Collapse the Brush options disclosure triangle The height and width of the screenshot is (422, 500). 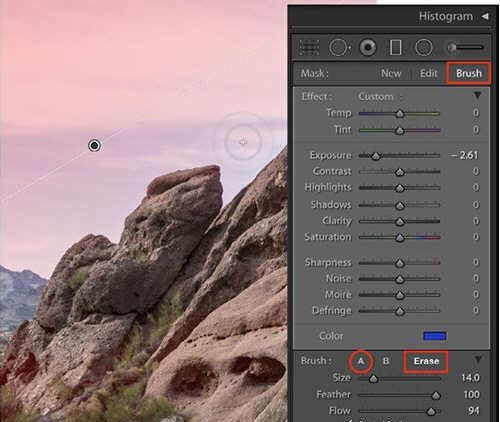pyautogui.click(x=478, y=360)
